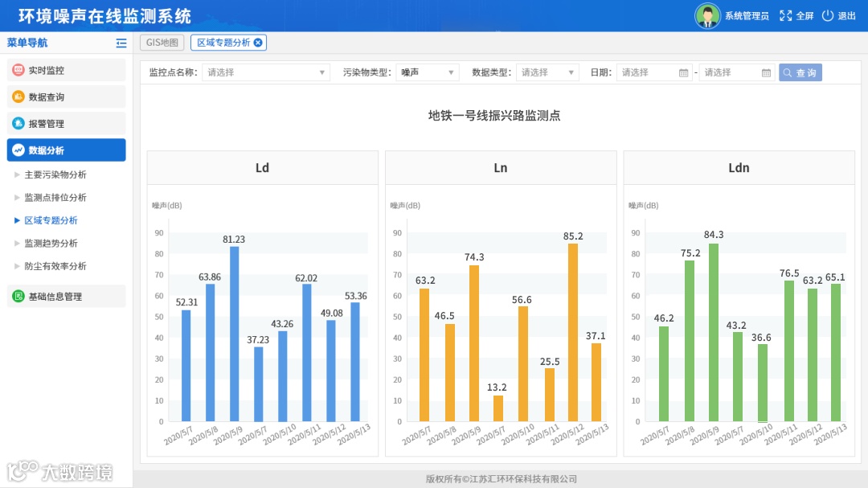Click Ld value label 63.86

pos(210,277)
